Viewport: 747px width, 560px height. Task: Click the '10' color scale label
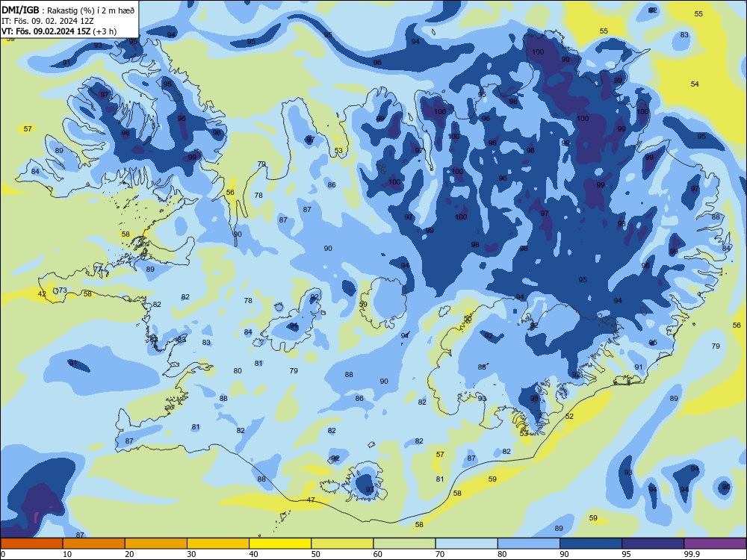(67, 554)
